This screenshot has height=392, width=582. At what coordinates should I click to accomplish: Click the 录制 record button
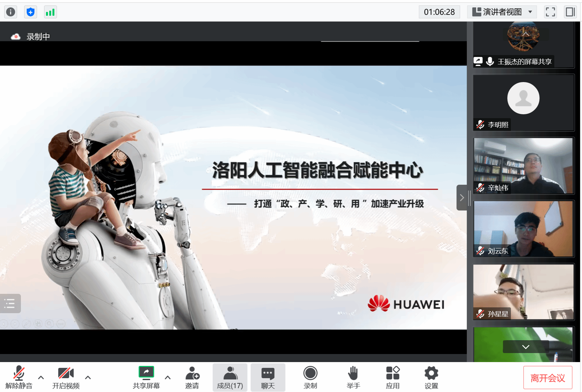click(x=310, y=377)
